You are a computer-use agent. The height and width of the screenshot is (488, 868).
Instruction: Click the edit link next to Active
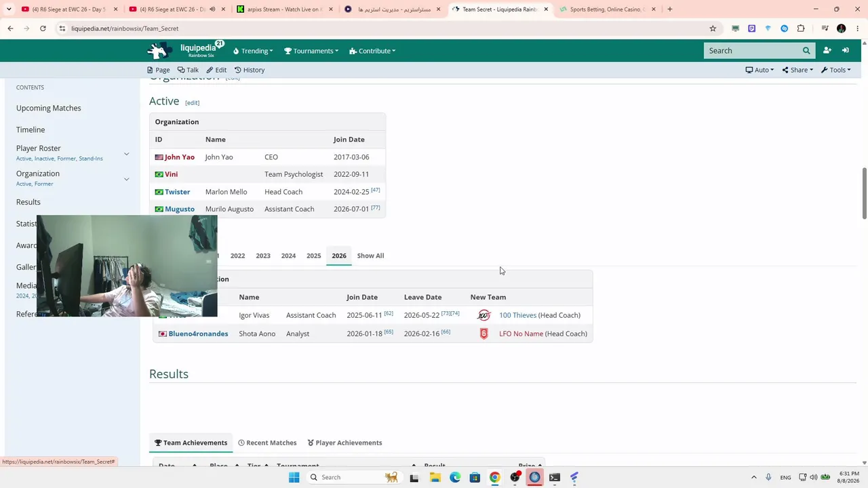click(x=193, y=103)
